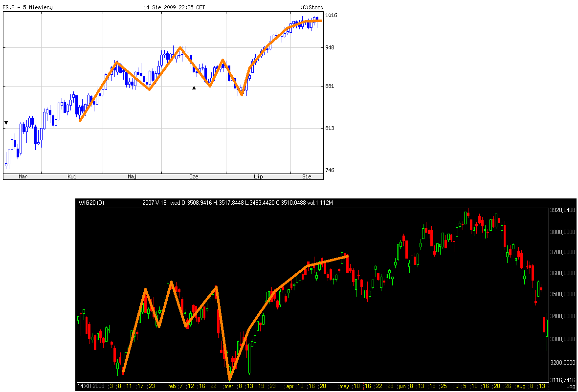Click the 3400,0000 price label

[x=562, y=316]
